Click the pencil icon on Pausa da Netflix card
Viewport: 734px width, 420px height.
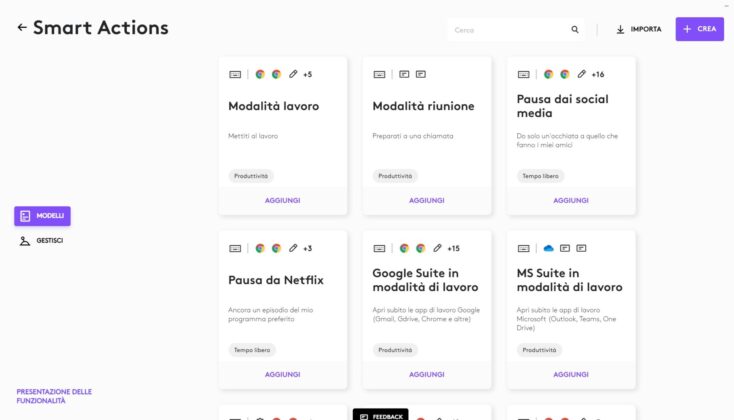tap(293, 248)
